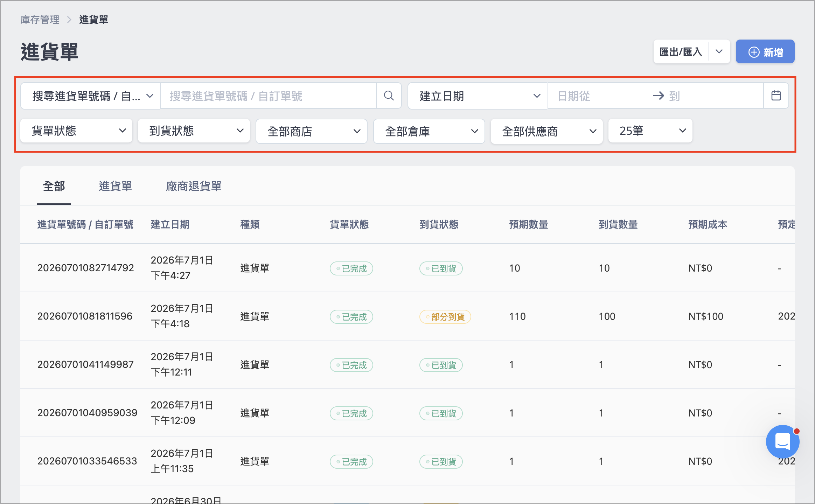815x504 pixels.
Task: Click the 日期從 start date field
Action: click(600, 96)
